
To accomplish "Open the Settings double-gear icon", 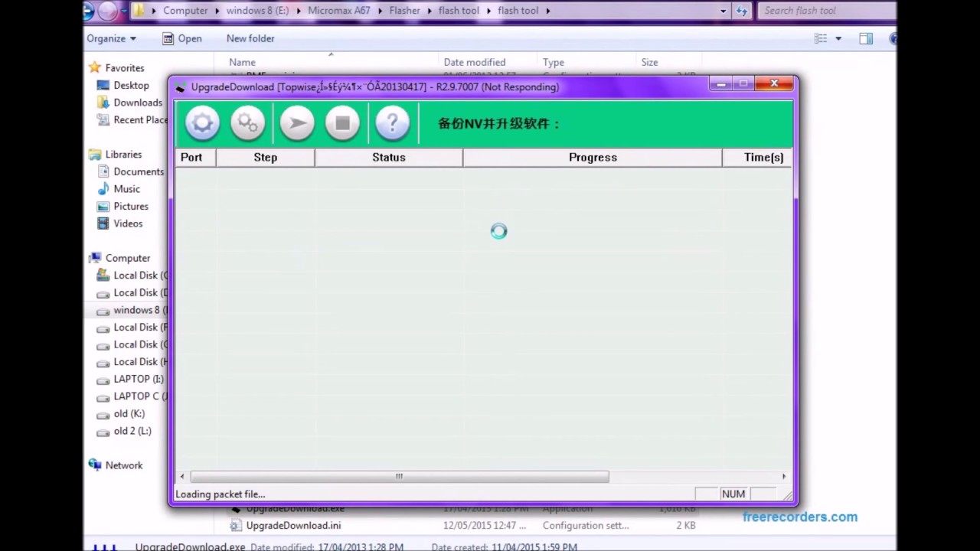I will click(248, 123).
